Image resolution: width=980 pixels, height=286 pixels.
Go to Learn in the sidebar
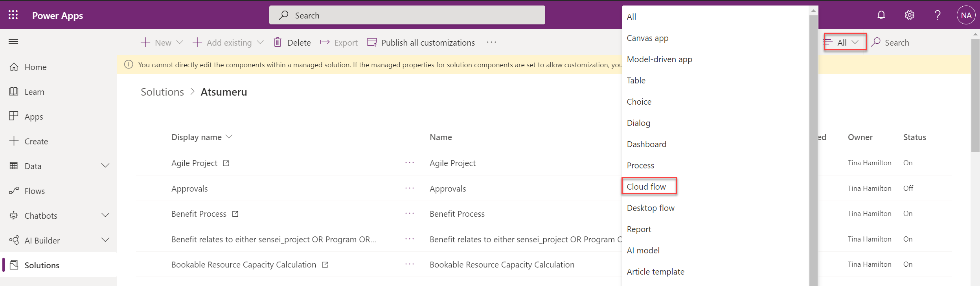(x=59, y=92)
